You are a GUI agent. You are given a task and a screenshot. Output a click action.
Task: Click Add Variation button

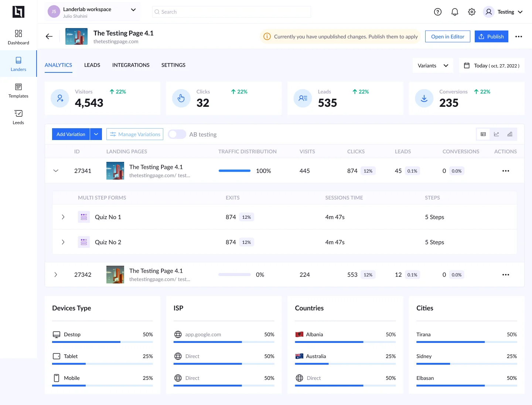pyautogui.click(x=71, y=134)
